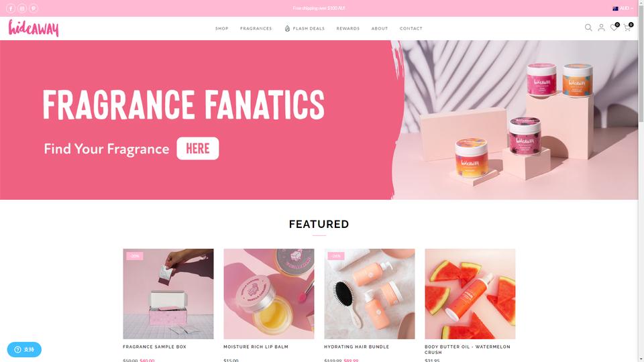The width and height of the screenshot is (644, 362).
Task: Expand the AUD currency selector
Action: pyautogui.click(x=623, y=8)
